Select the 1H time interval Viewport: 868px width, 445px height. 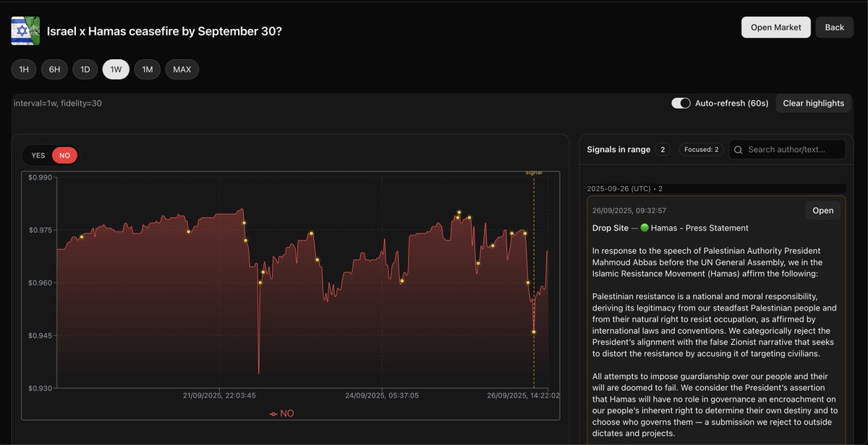click(x=24, y=69)
